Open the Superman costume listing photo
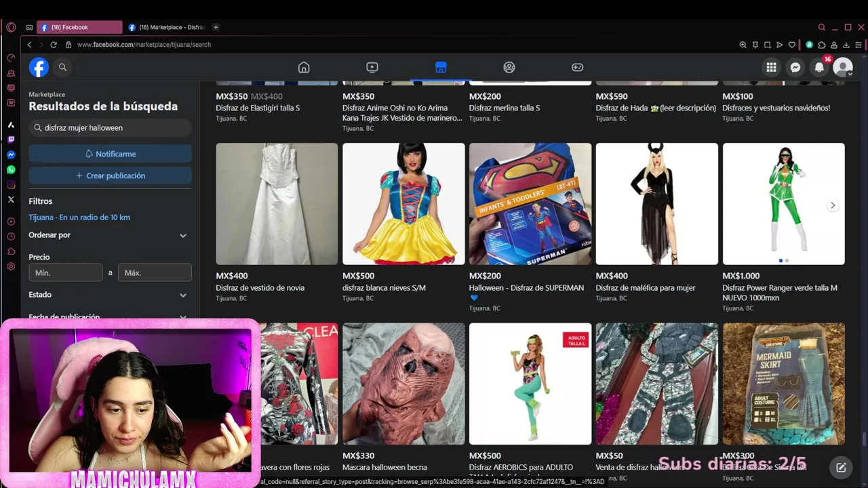 pos(530,203)
